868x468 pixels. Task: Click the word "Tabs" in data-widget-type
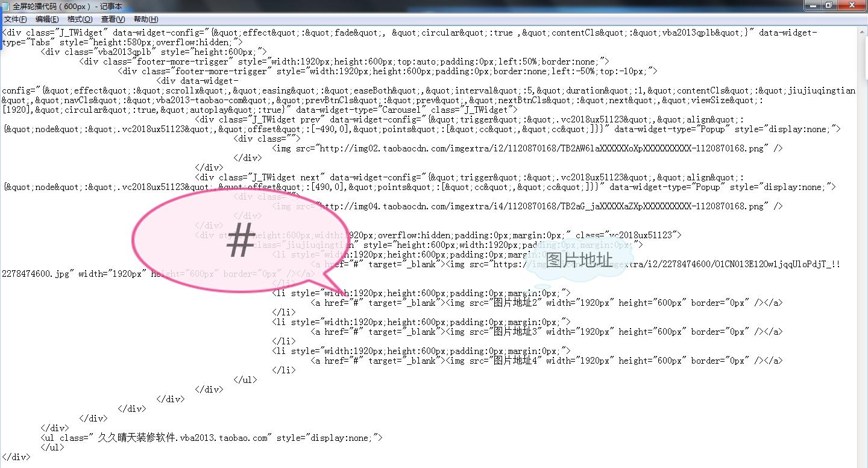pyautogui.click(x=40, y=42)
